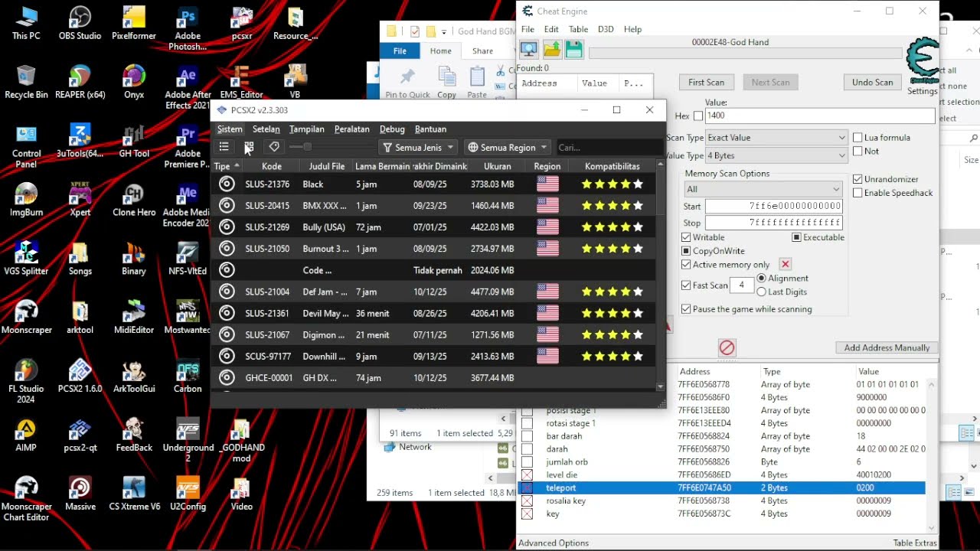
Task: Toggle the CopyOnWrite checkbox
Action: [x=686, y=251]
